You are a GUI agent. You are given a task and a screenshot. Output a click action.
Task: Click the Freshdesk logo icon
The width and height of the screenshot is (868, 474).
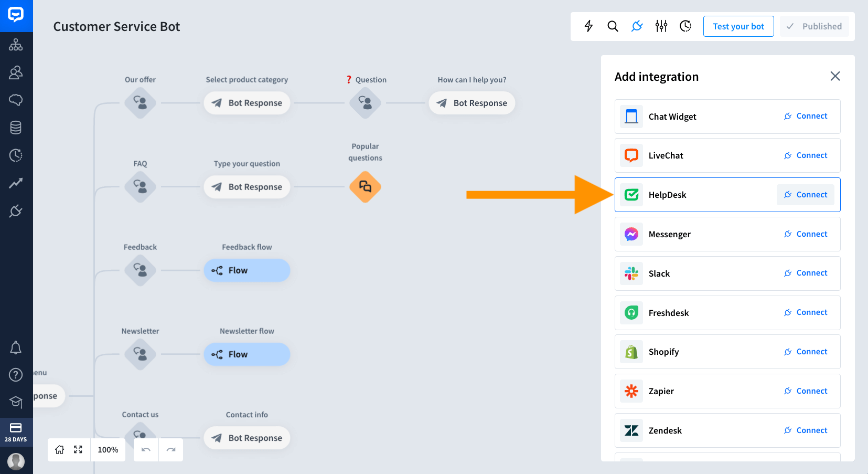click(x=631, y=313)
